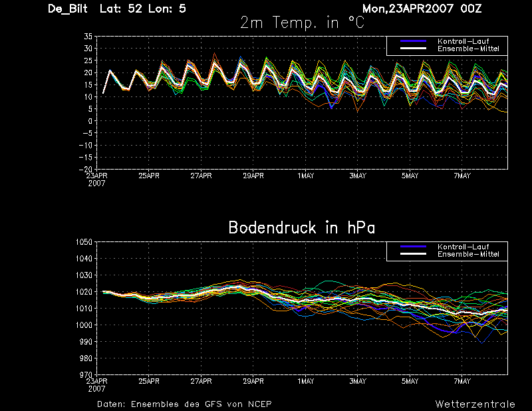532x411 pixels.
Task: Click the 'Bodendruck in hPa' chart title
Action: pyautogui.click(x=302, y=227)
